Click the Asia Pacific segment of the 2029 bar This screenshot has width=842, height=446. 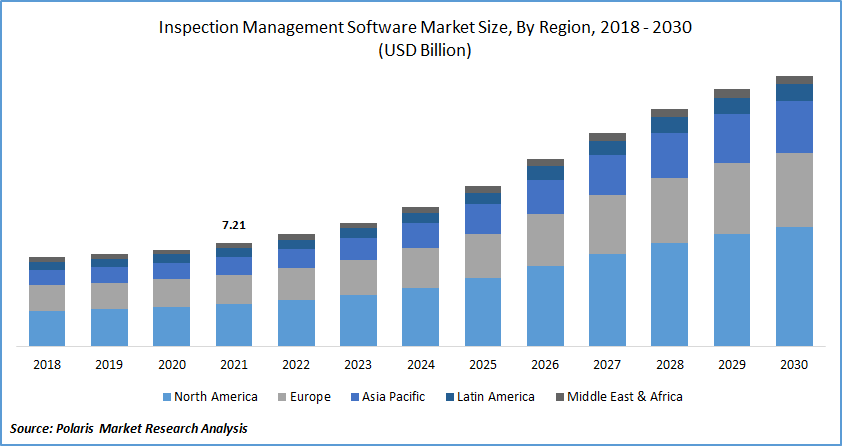[x=732, y=138]
